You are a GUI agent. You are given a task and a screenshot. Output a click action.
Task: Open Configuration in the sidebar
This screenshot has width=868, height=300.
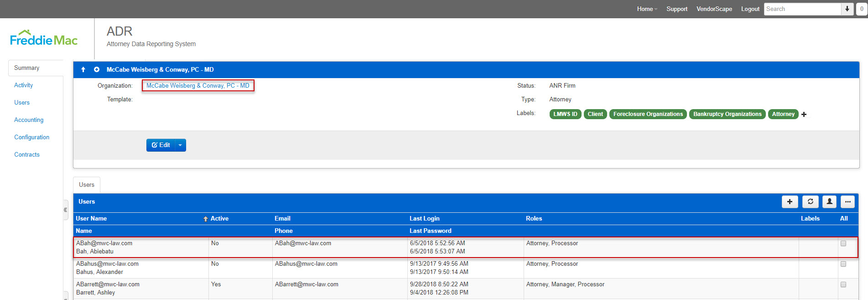pos(32,137)
